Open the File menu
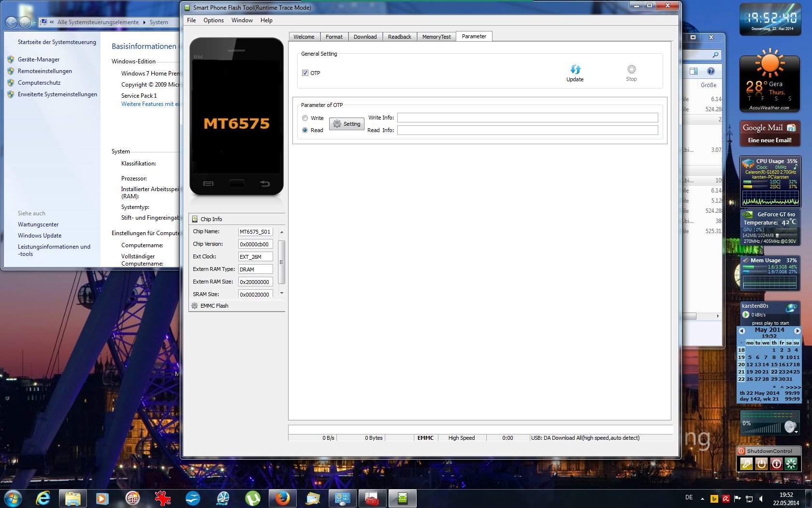 point(191,20)
